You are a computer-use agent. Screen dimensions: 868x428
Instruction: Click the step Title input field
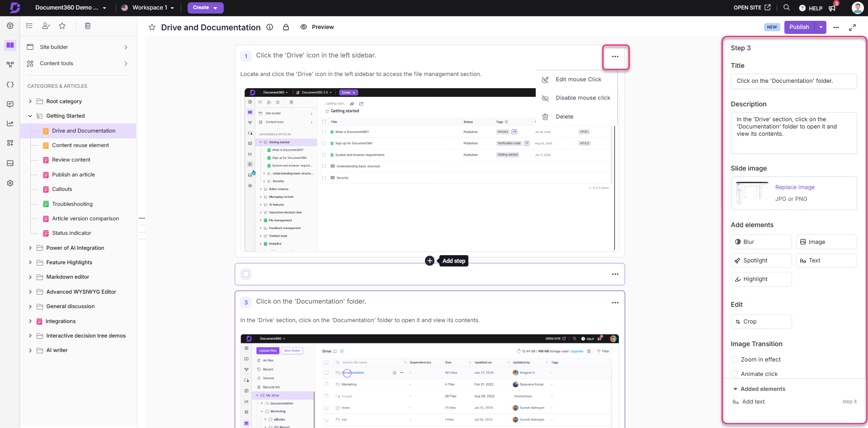794,81
